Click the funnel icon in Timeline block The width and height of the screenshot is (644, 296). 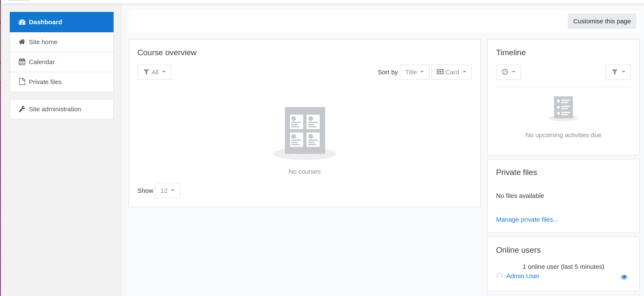615,72
